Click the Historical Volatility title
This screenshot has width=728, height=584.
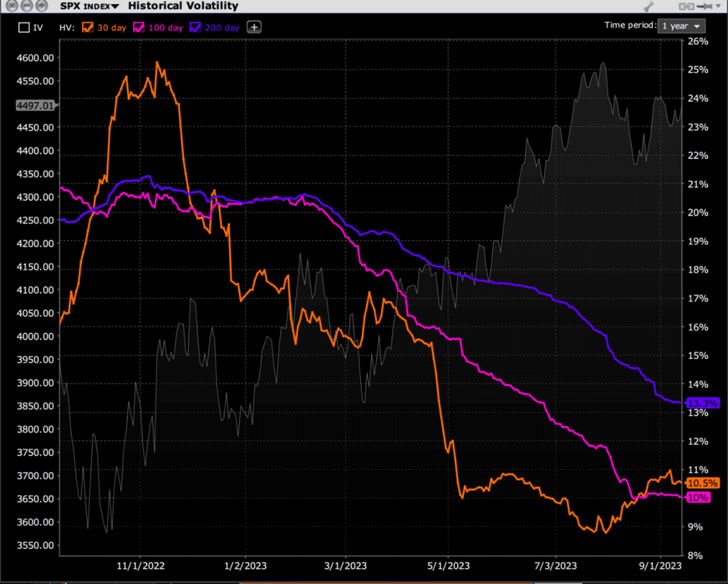pyautogui.click(x=183, y=6)
